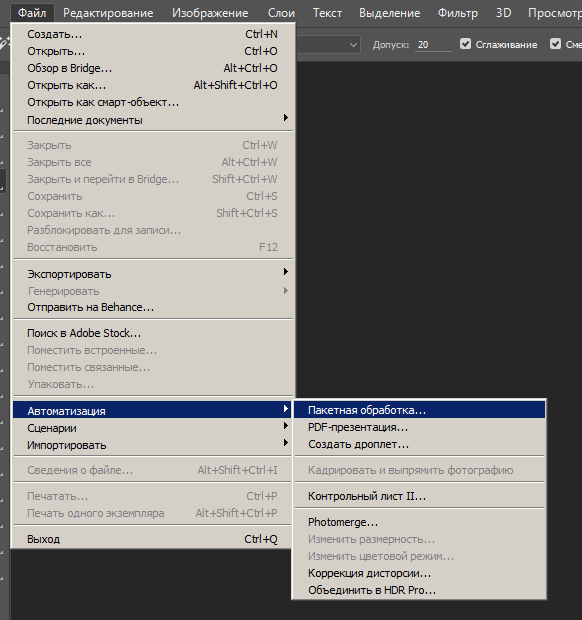This screenshot has height=620, width=582.
Task: Click the Допуск value field
Action: pyautogui.click(x=433, y=45)
